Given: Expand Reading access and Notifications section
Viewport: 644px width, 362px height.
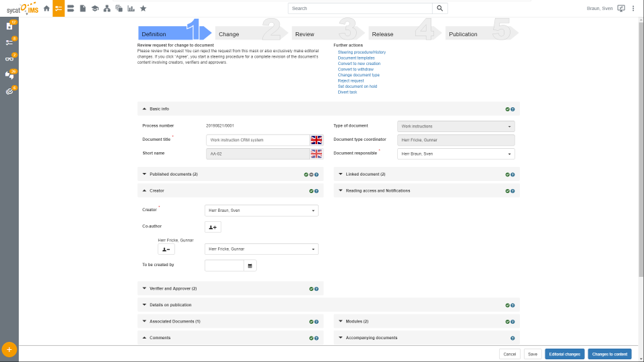Looking at the screenshot, I should tap(341, 190).
